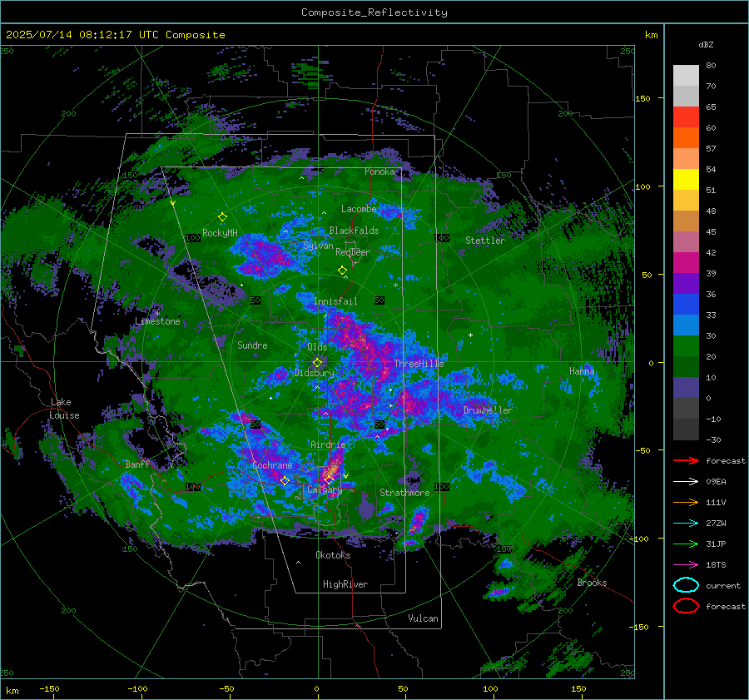Click the -150 tick on the bottom axis
The image size is (749, 700).
(x=49, y=689)
